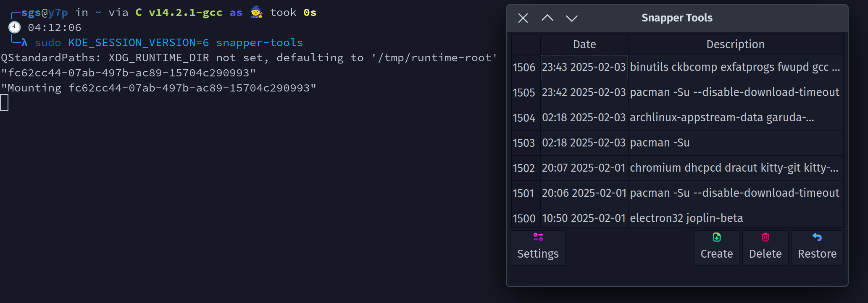Click the blue Restore arrow icon
Image resolution: width=868 pixels, height=303 pixels.
tap(817, 237)
